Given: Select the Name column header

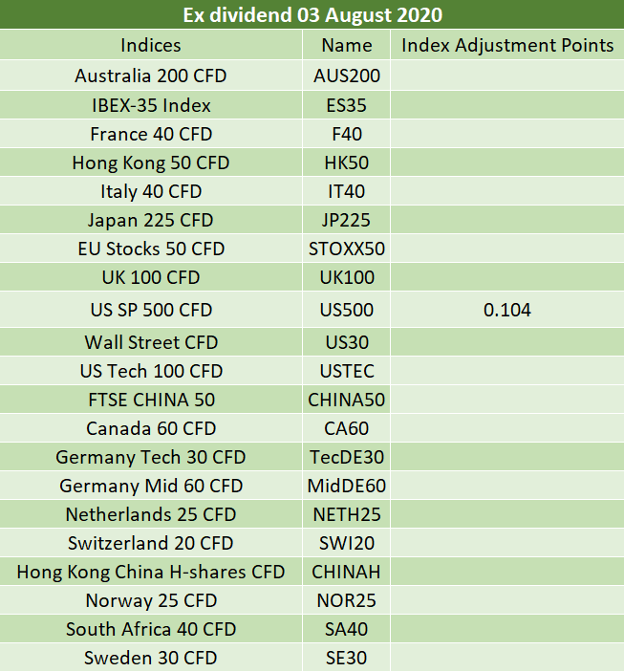Looking at the screenshot, I should (346, 45).
